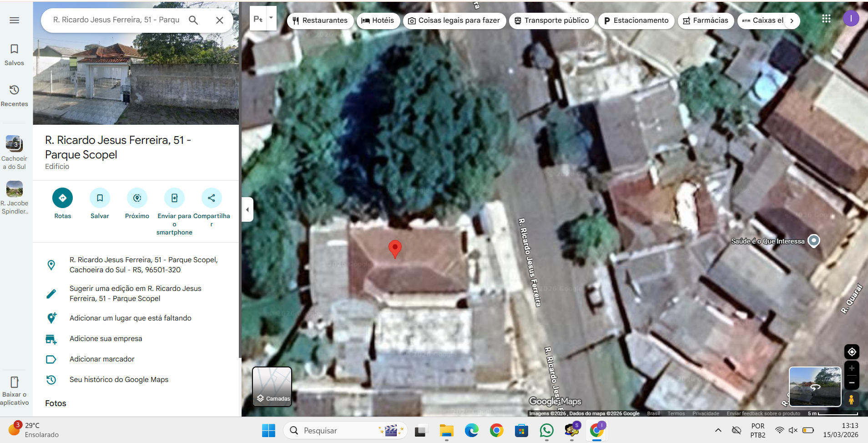The image size is (868, 443).
Task: Click the translate language button
Action: 258,19
